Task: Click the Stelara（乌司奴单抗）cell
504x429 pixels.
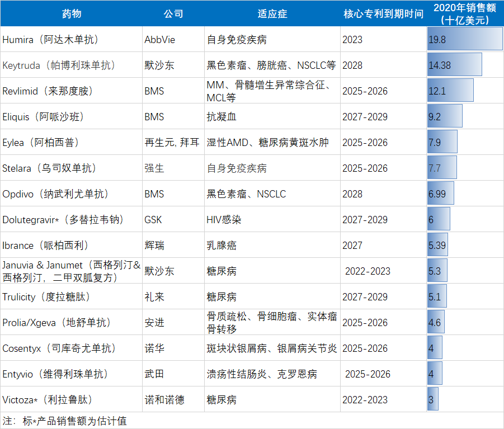Action: point(72,168)
